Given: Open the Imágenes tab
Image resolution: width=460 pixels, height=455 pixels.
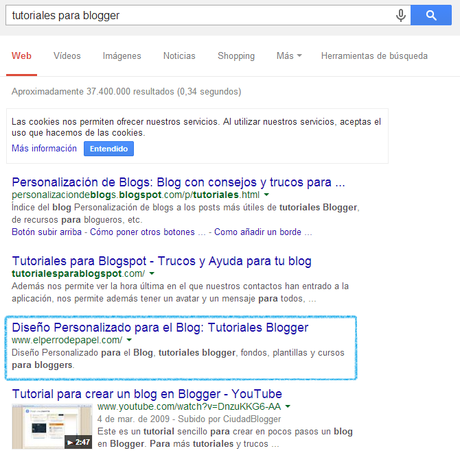Looking at the screenshot, I should point(122,56).
